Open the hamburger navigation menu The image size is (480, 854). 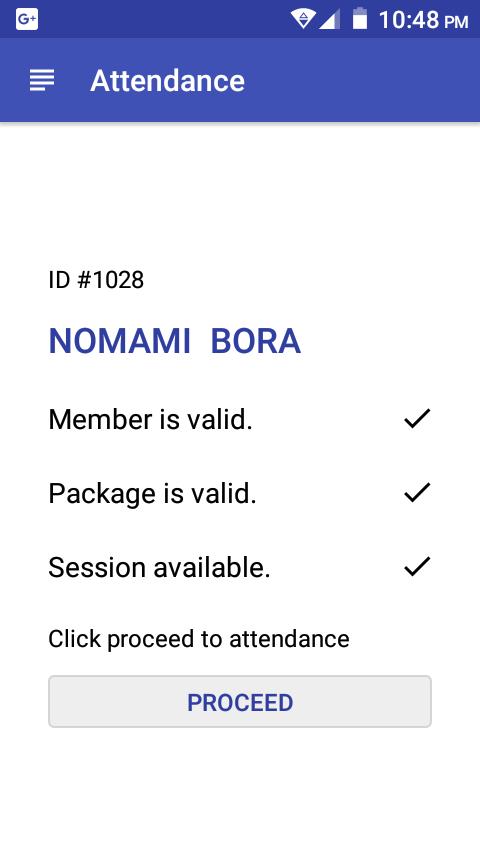click(x=42, y=81)
